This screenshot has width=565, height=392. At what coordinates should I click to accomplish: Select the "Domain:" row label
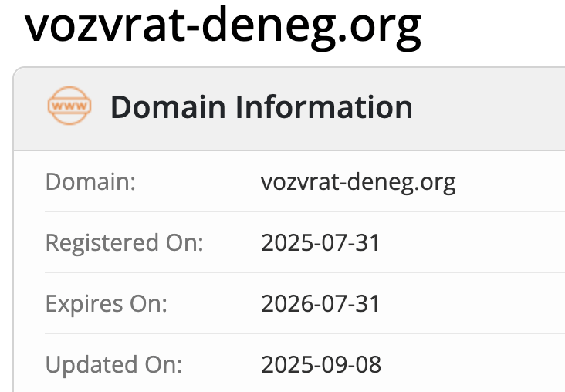(x=90, y=183)
